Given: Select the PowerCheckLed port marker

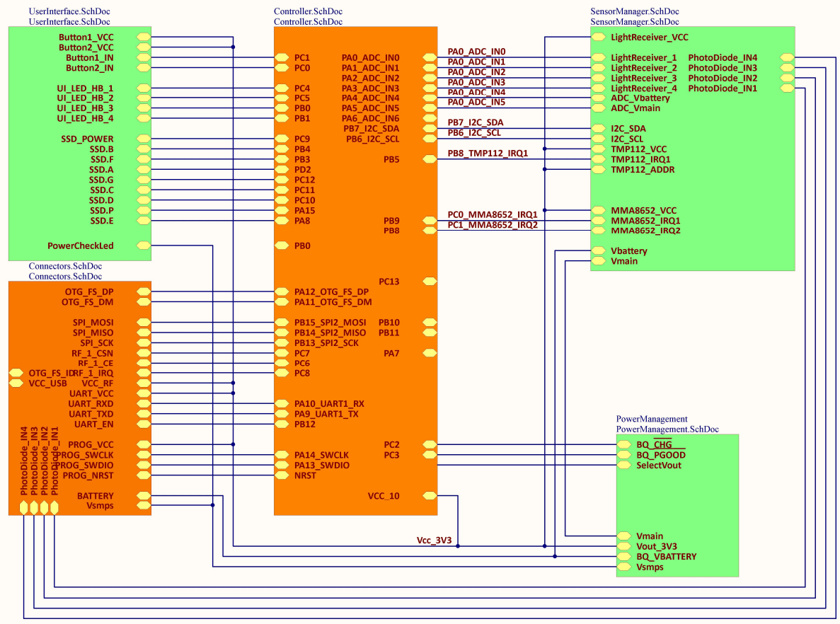Looking at the screenshot, I should 144,245.
